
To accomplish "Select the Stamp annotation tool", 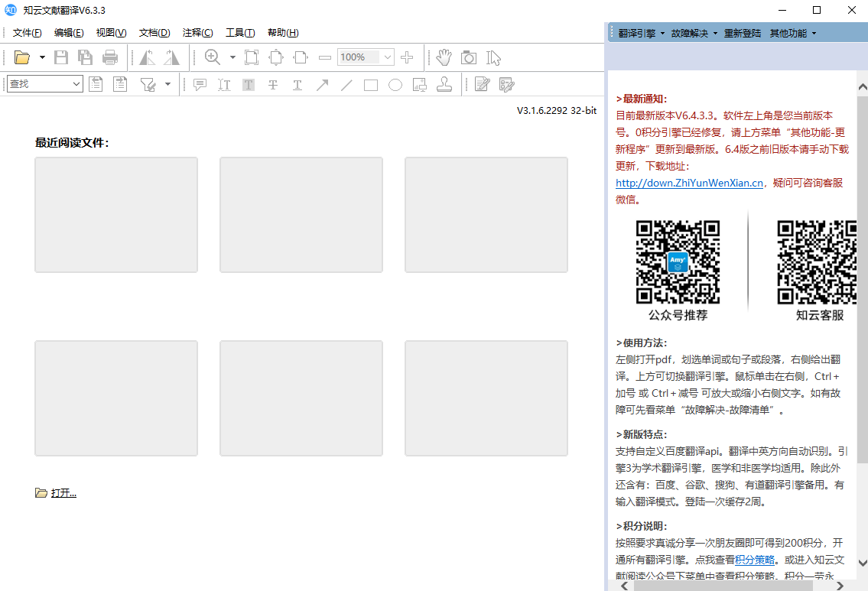I will [x=444, y=84].
